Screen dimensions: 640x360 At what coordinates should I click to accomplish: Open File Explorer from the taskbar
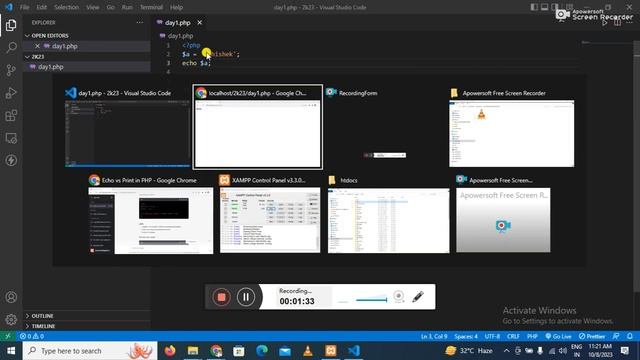coord(193,351)
